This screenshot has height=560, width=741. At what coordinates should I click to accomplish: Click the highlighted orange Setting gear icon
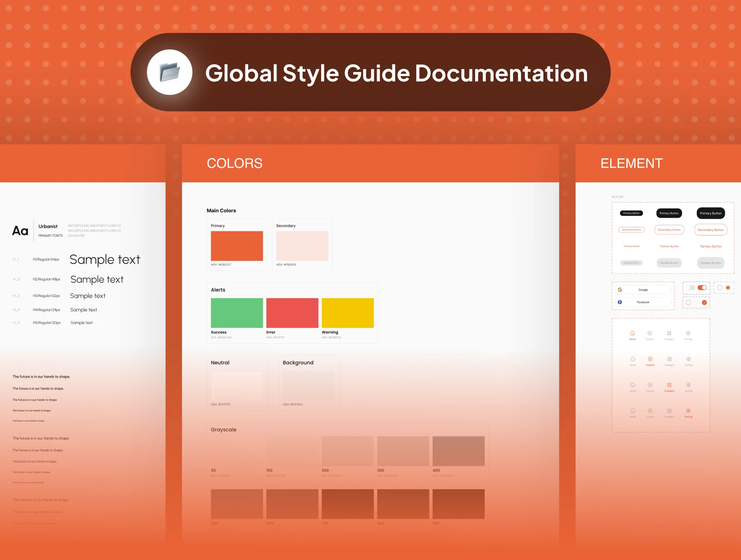point(688,411)
